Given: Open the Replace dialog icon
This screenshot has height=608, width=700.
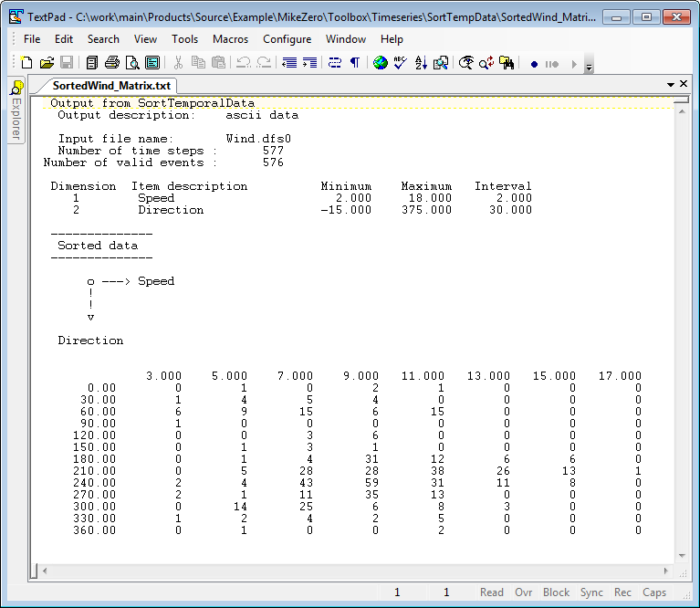Looking at the screenshot, I should point(486,63).
